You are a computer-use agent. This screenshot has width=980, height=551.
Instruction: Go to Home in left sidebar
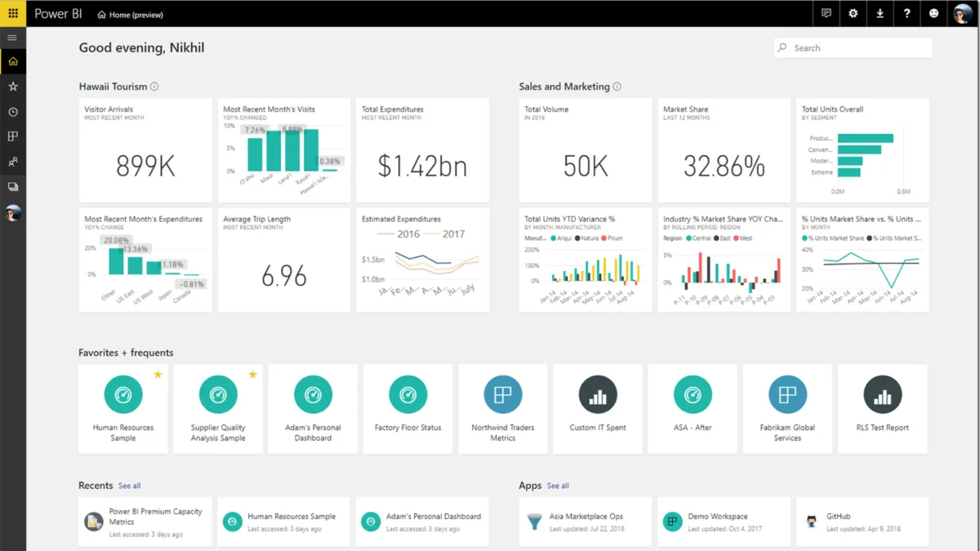tap(13, 61)
